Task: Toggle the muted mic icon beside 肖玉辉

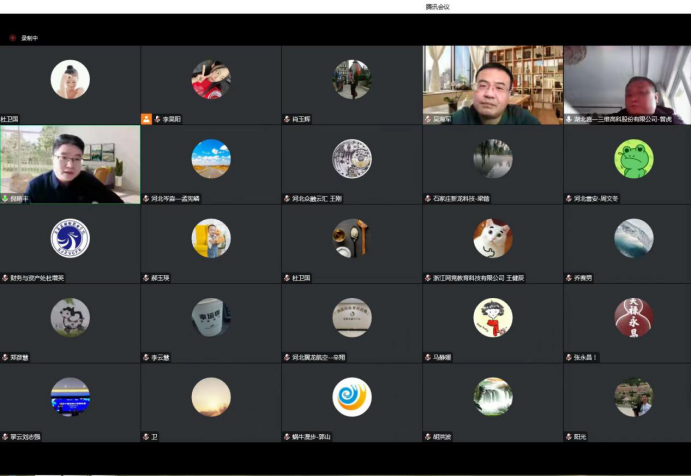Action: point(287,118)
